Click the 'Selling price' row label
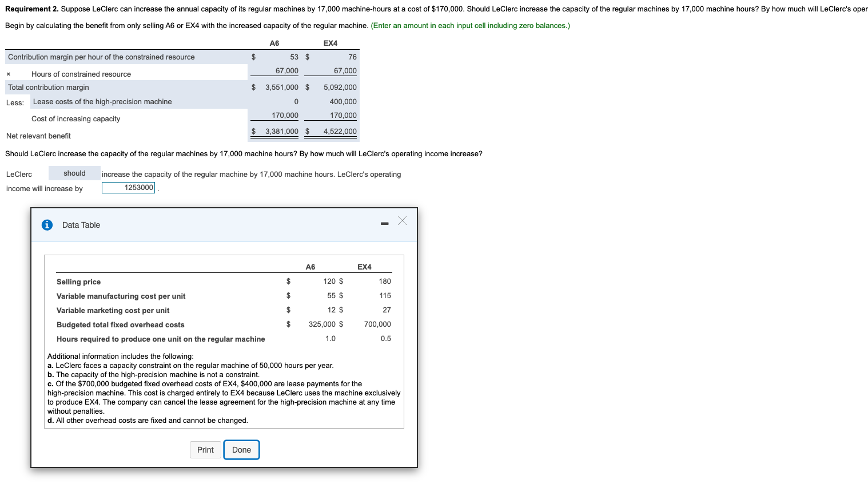This screenshot has width=868, height=495. (x=78, y=282)
